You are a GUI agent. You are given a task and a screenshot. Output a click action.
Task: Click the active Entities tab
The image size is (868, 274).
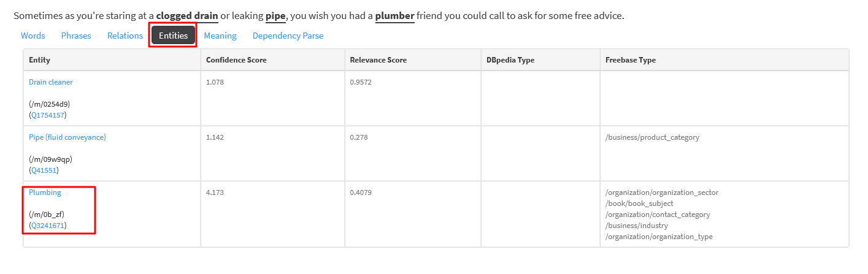[173, 36]
